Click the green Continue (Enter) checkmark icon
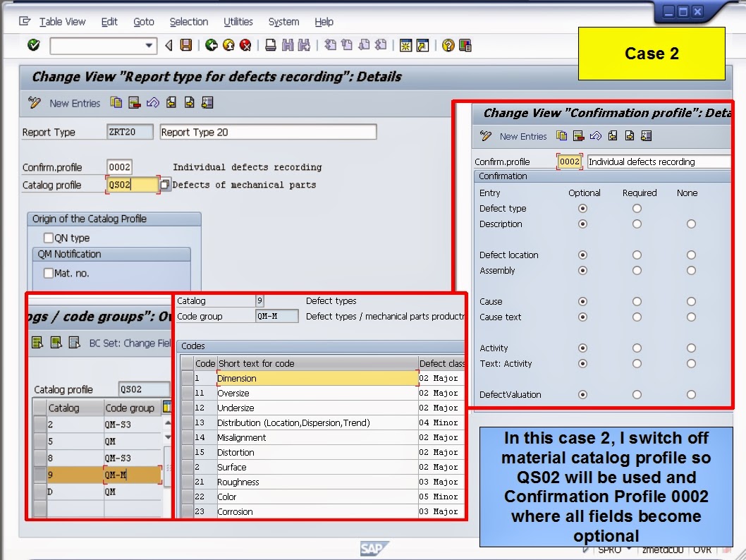Screen dimensions: 746x560 coord(32,44)
